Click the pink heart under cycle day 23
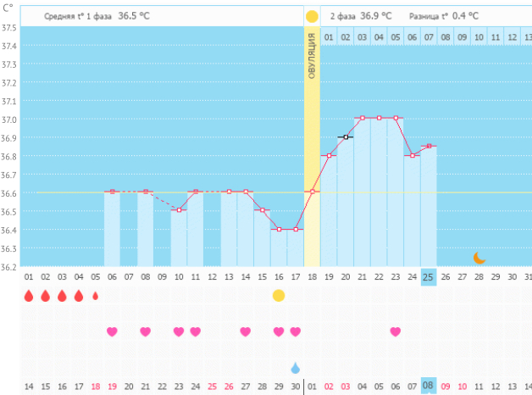The height and width of the screenshot is (395, 532). point(395,331)
